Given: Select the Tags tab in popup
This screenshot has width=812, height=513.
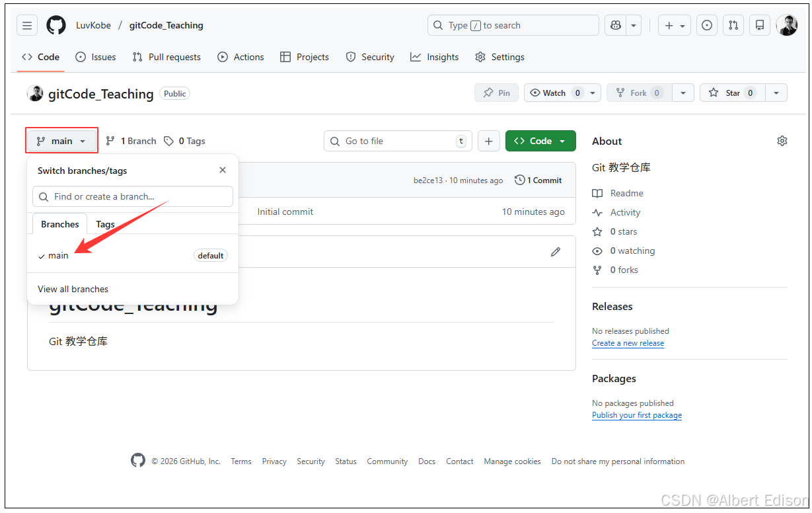Looking at the screenshot, I should pos(106,224).
